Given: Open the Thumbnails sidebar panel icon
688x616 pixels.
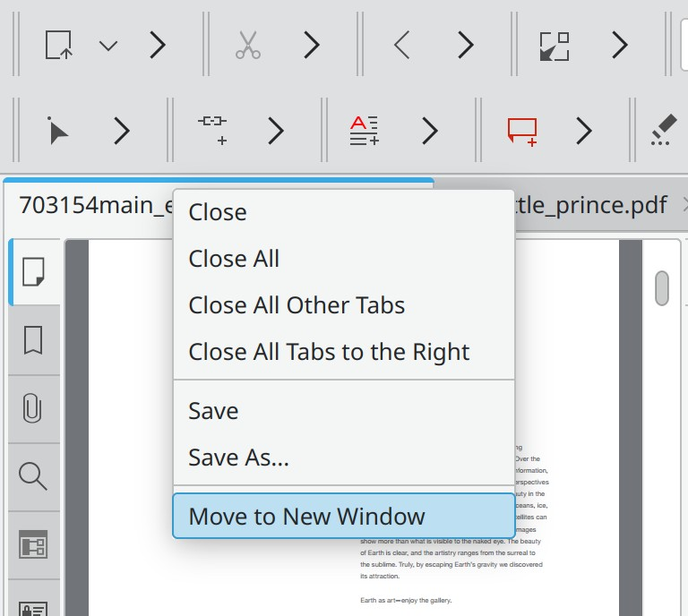Looking at the screenshot, I should point(33,272).
